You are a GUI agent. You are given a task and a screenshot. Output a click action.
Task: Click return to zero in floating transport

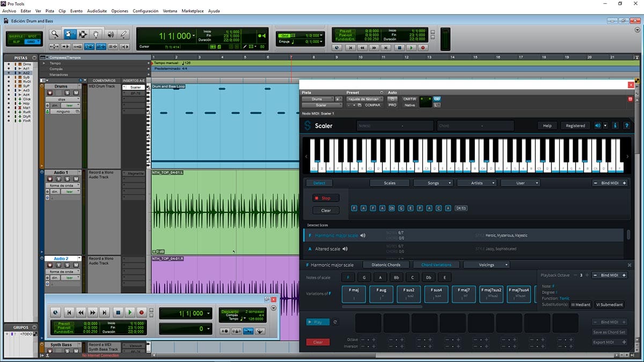(x=69, y=312)
